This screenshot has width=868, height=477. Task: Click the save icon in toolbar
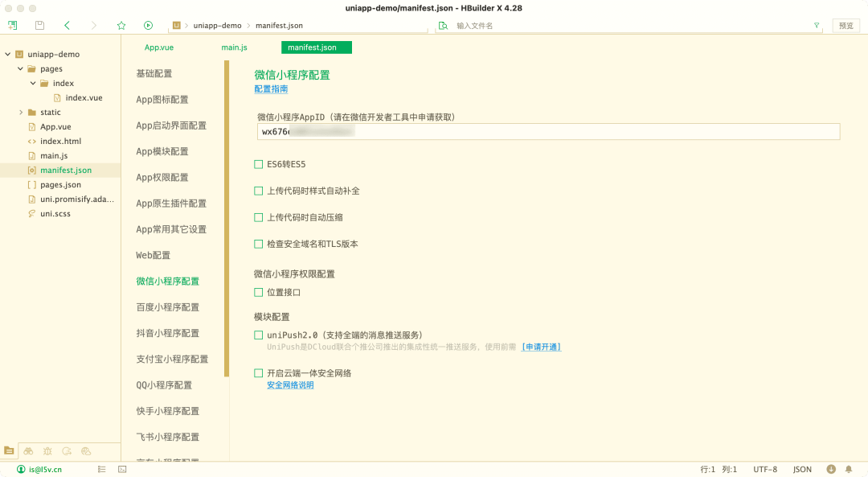point(39,26)
